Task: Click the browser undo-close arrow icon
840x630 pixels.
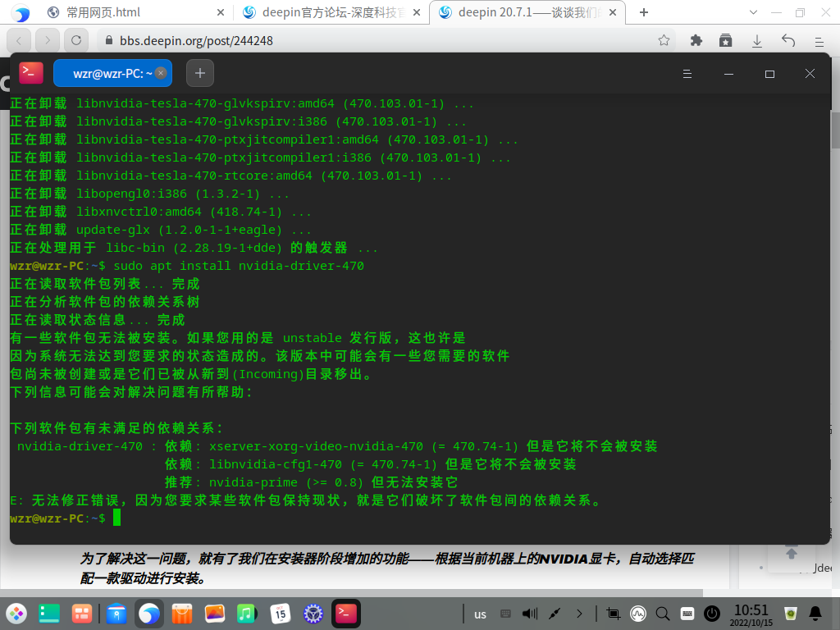Action: click(788, 40)
